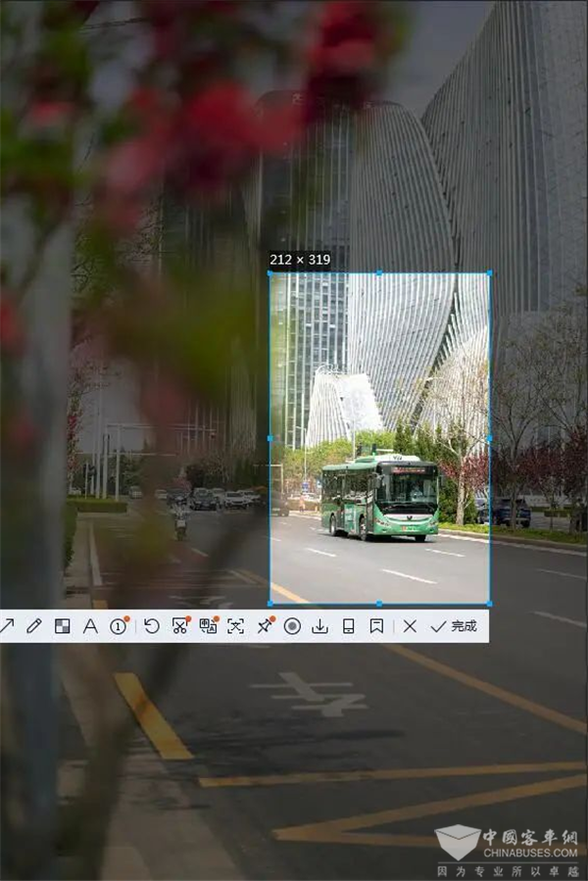This screenshot has height=881, width=588.
Task: Select the numbered marker tool
Action: pos(119,626)
